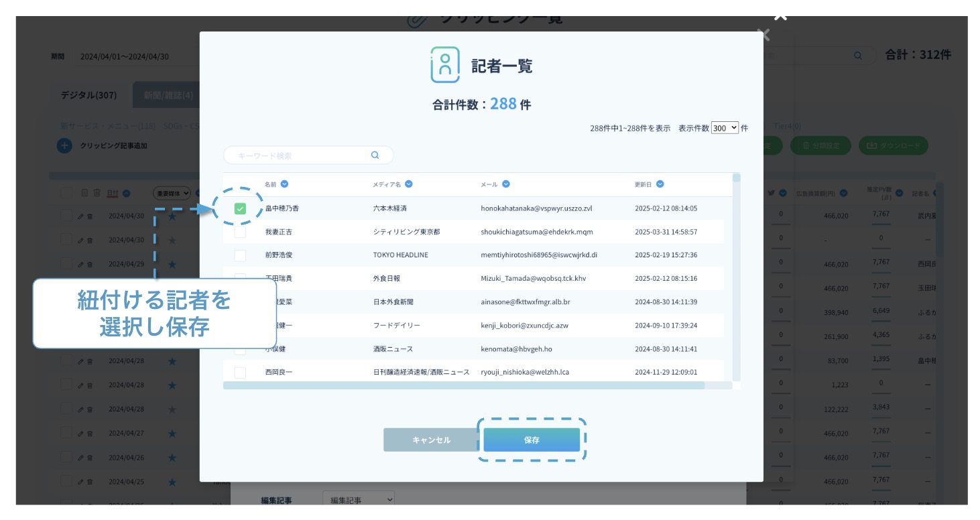Switch to the デジタル(307) tab
Screen dimensions: 980x520
click(88, 95)
